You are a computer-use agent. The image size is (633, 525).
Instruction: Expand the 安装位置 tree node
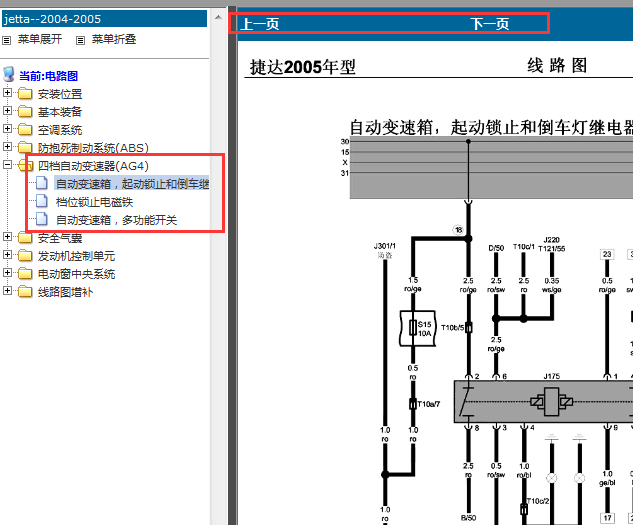click(x=7, y=92)
